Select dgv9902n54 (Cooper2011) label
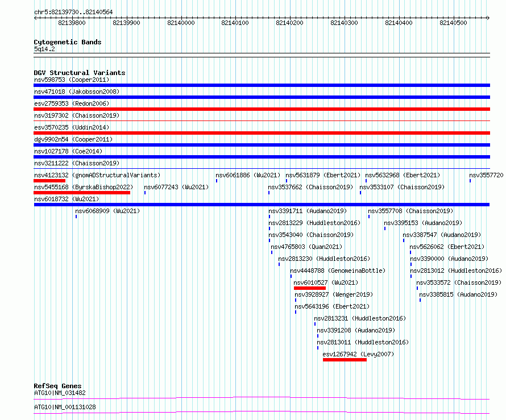The height and width of the screenshot is (420, 506). (73, 139)
